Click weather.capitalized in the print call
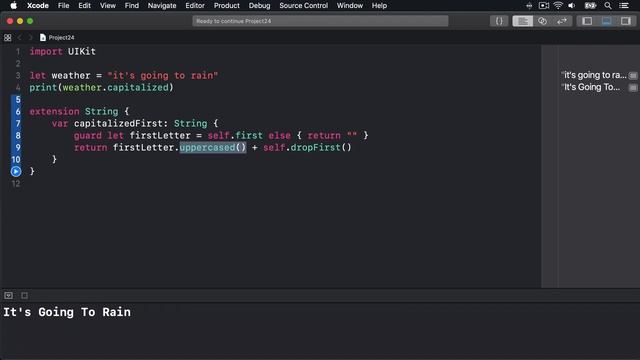Viewport: 640px width, 360px height. (116, 87)
